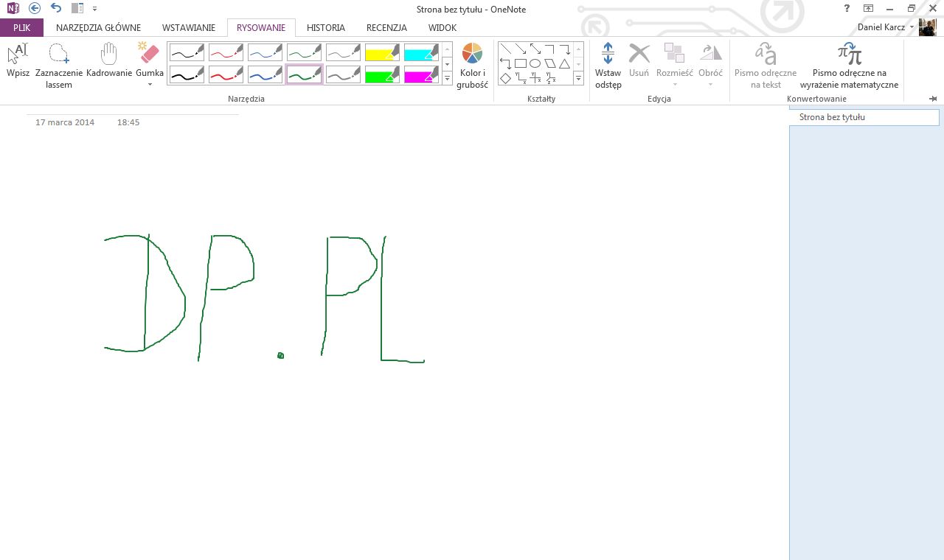Switch to WSTAWIANIE tab
Viewport: 944px width, 560px height.
(x=189, y=28)
